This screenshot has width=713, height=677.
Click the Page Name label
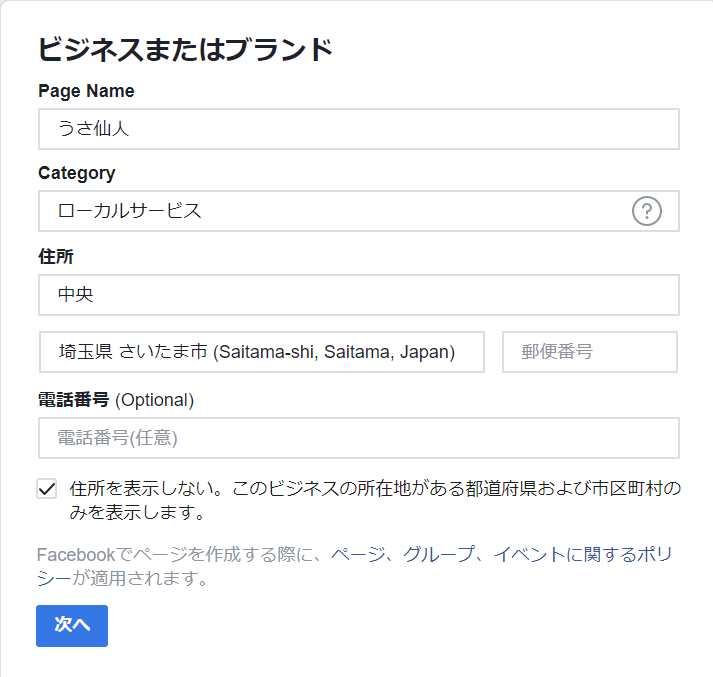tap(86, 91)
